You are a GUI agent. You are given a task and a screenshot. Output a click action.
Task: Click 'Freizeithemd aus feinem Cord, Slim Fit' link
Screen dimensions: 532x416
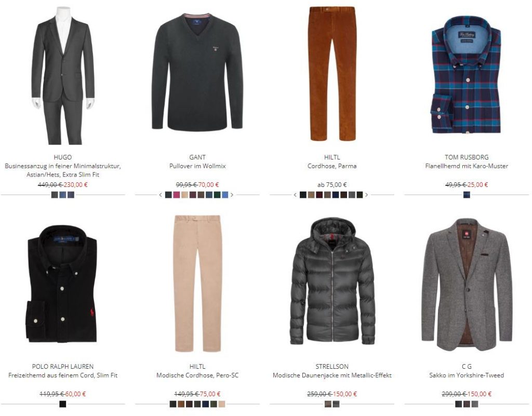coord(63,375)
